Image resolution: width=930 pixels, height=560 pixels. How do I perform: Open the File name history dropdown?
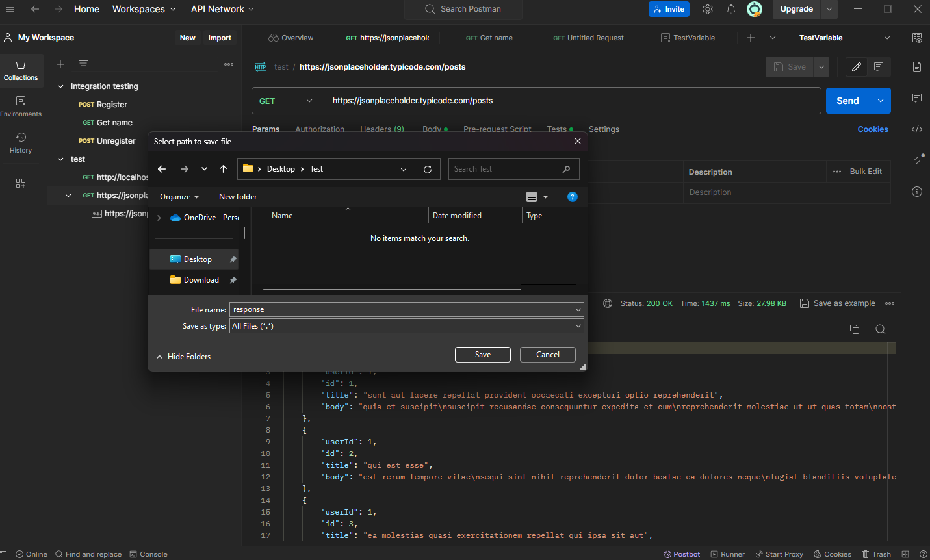tap(578, 310)
